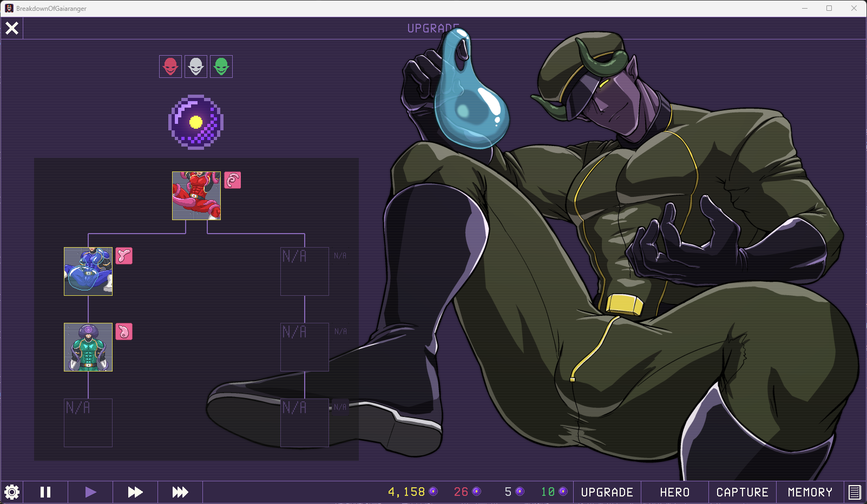The height and width of the screenshot is (504, 867).
Task: Click the white 5 currency counter
Action: 514,492
